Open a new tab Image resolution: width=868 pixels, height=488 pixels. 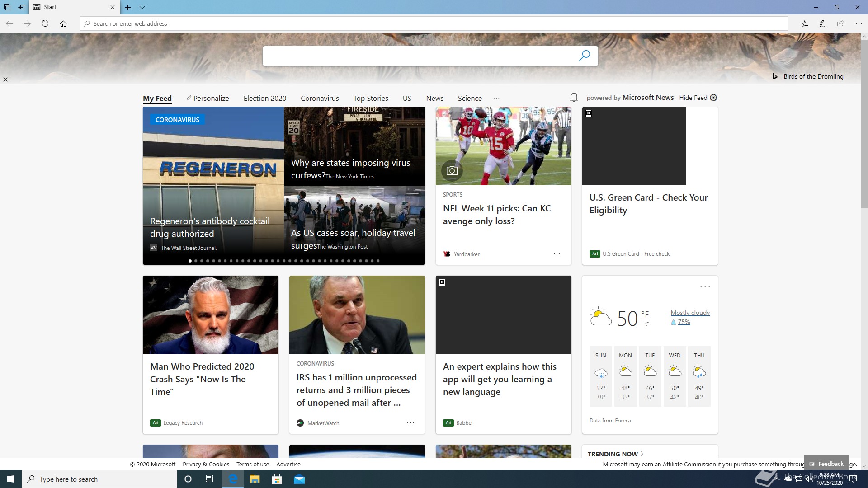pos(128,7)
